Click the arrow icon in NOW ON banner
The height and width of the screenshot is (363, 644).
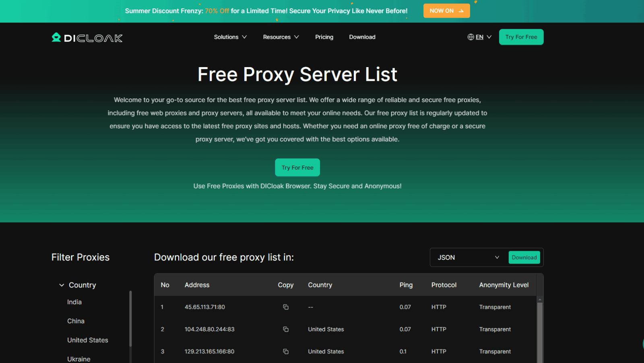[461, 11]
